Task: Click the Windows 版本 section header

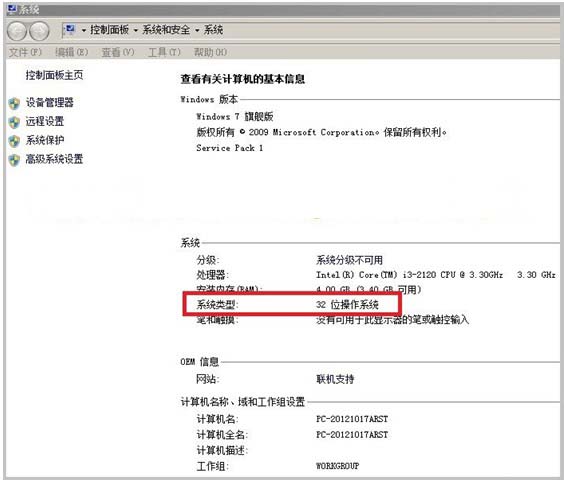Action: 209,99
